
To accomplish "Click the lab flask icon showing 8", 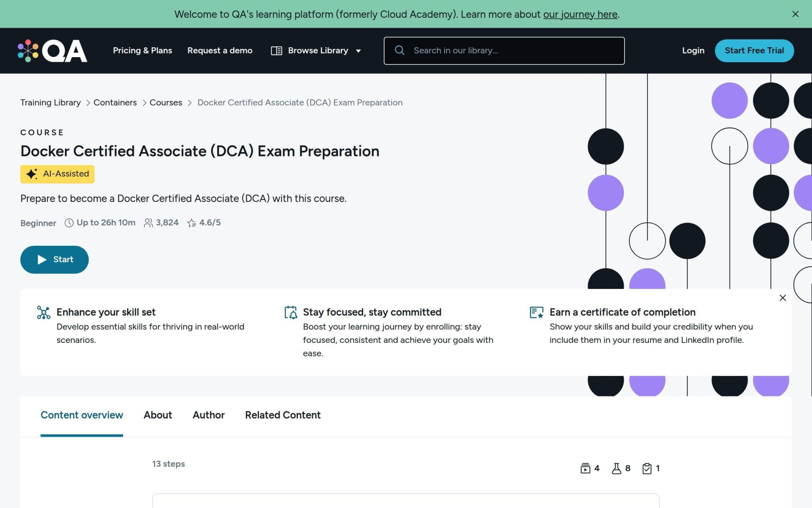I will point(616,468).
